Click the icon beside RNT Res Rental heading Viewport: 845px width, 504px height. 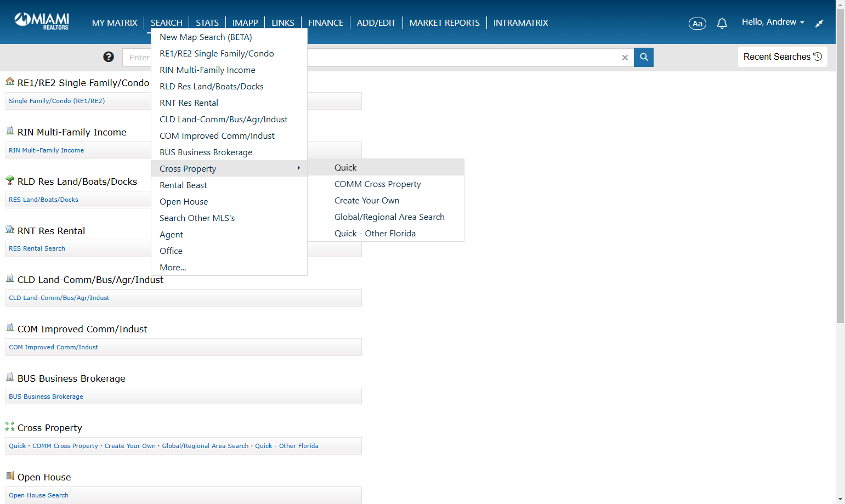click(x=10, y=229)
